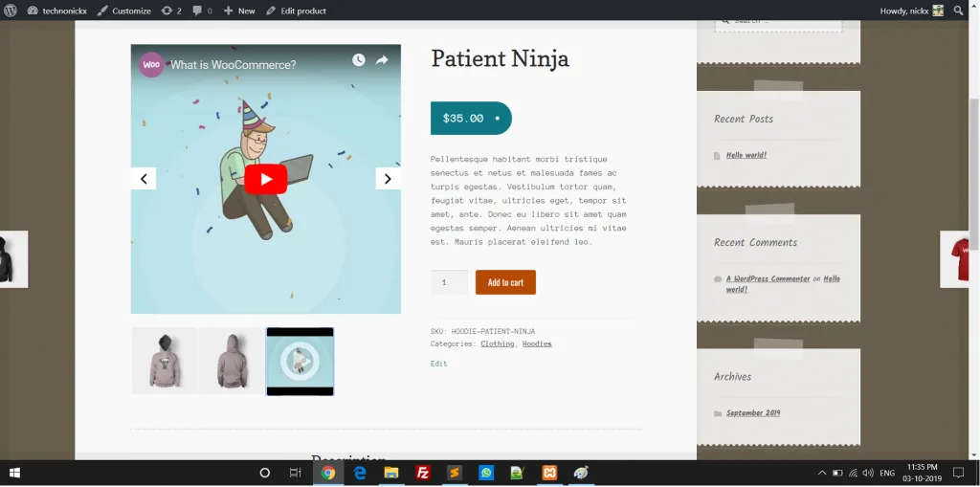Open the A WordPress Commenter link
Viewport: 980px width, 487px height.
click(x=768, y=278)
